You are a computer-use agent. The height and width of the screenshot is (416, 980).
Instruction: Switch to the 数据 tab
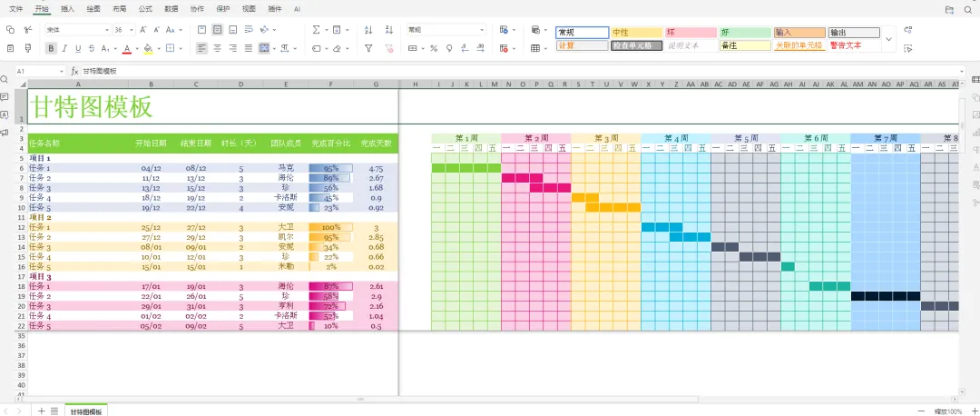[x=171, y=9]
